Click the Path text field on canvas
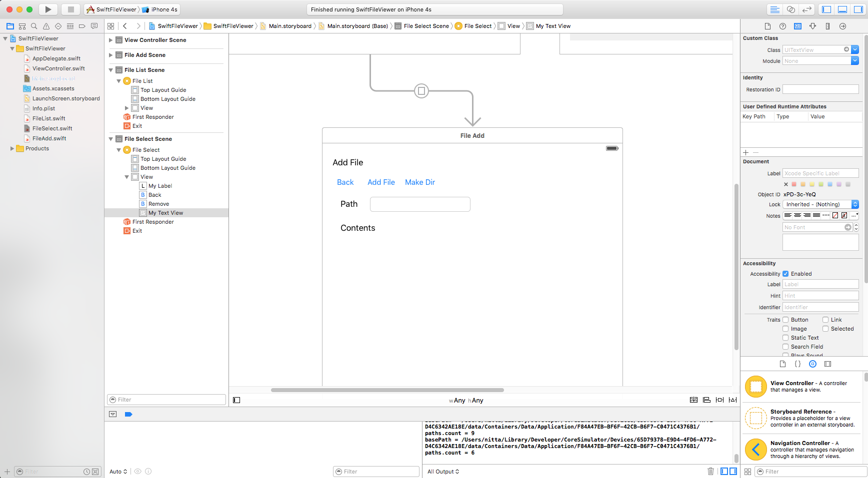868x478 pixels. tap(419, 204)
